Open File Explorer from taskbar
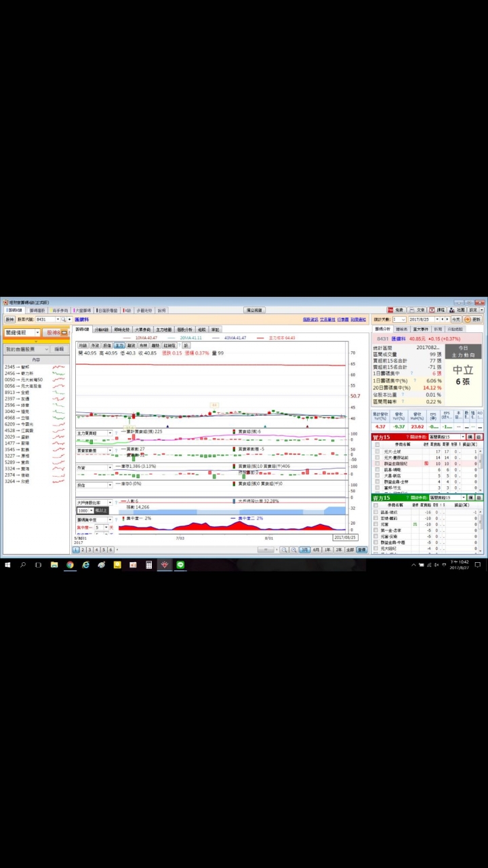 click(54, 564)
